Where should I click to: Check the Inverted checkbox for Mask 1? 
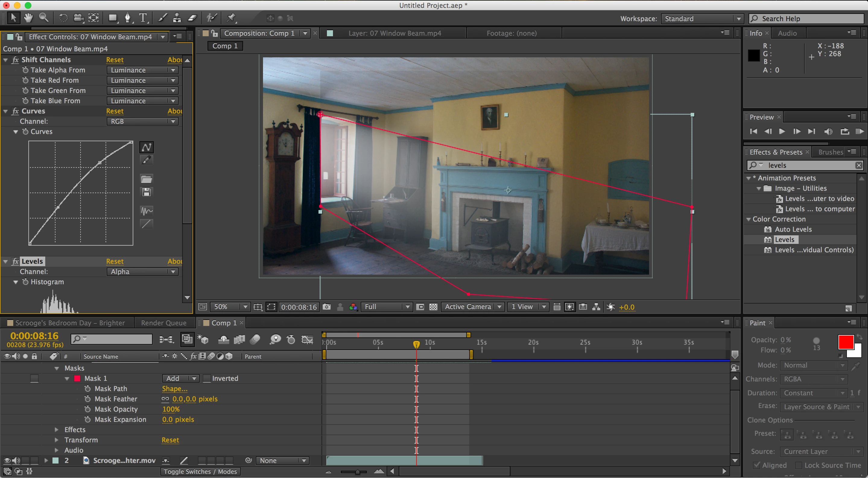tap(207, 378)
